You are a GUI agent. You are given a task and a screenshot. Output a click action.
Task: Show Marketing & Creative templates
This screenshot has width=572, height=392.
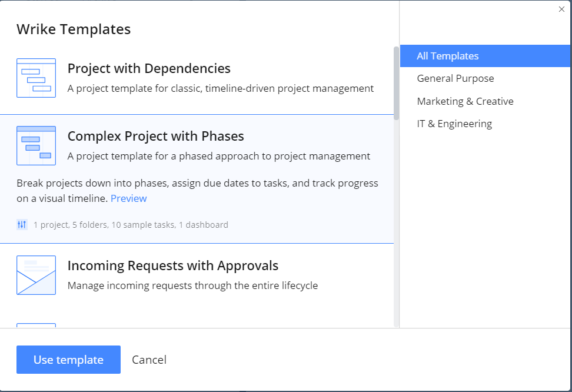[x=465, y=101]
